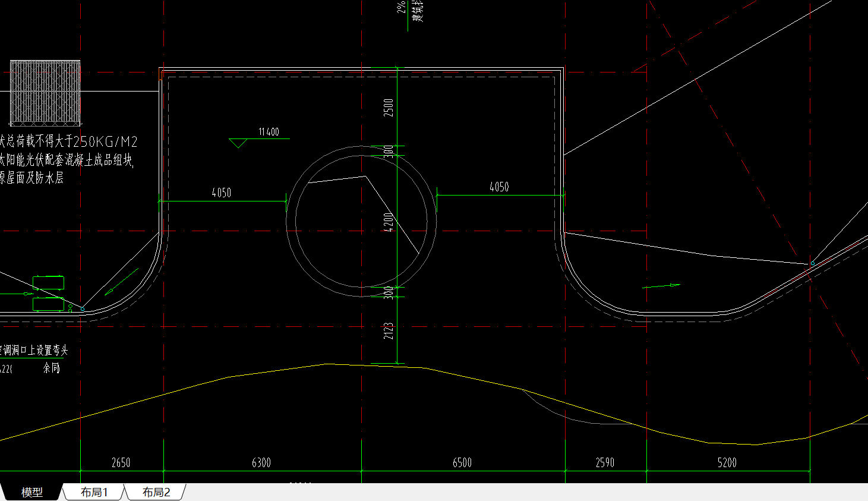Screen dimensions: 868x501
Task: Select the 4050 dimension left of circle
Action: [x=222, y=193]
